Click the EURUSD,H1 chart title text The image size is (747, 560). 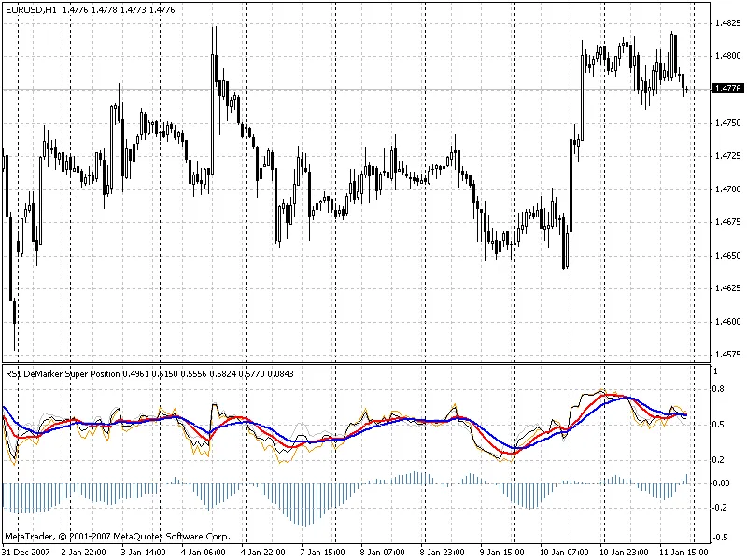pos(31,9)
